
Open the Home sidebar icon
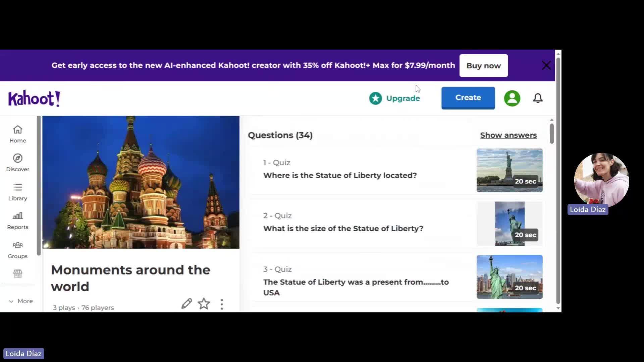[18, 134]
